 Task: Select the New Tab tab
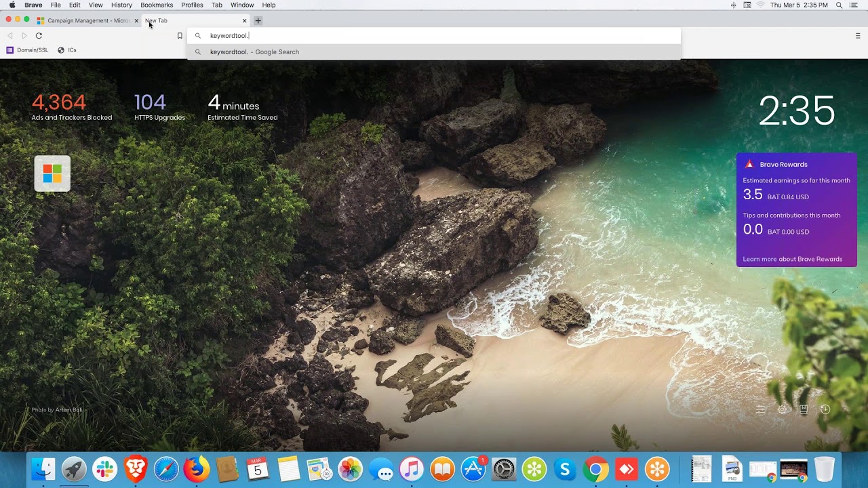tap(195, 21)
